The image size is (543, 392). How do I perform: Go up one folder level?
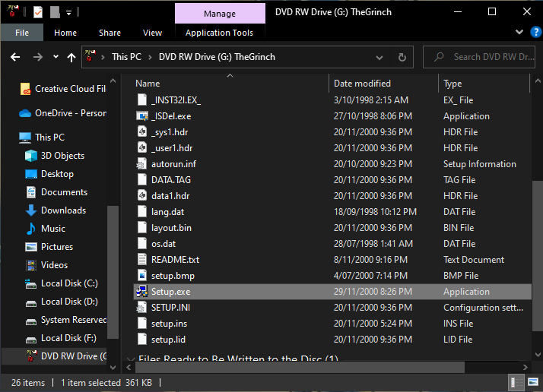[x=71, y=57]
